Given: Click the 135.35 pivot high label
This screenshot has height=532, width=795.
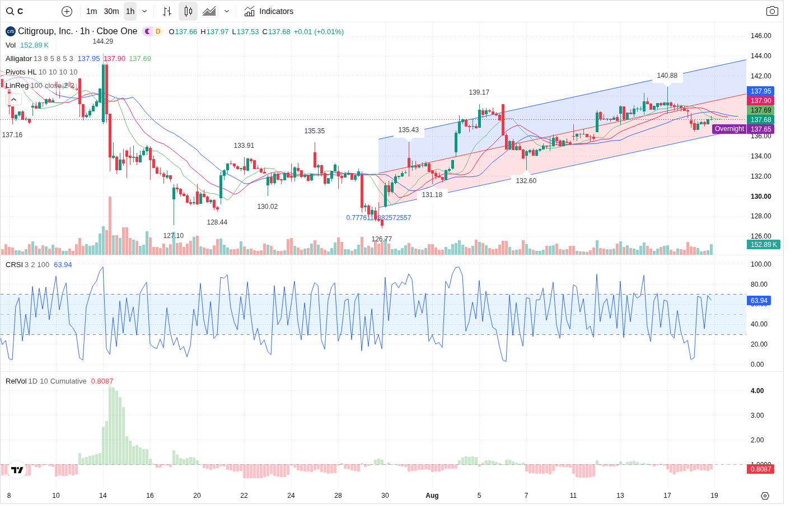Looking at the screenshot, I should pyautogui.click(x=314, y=131).
